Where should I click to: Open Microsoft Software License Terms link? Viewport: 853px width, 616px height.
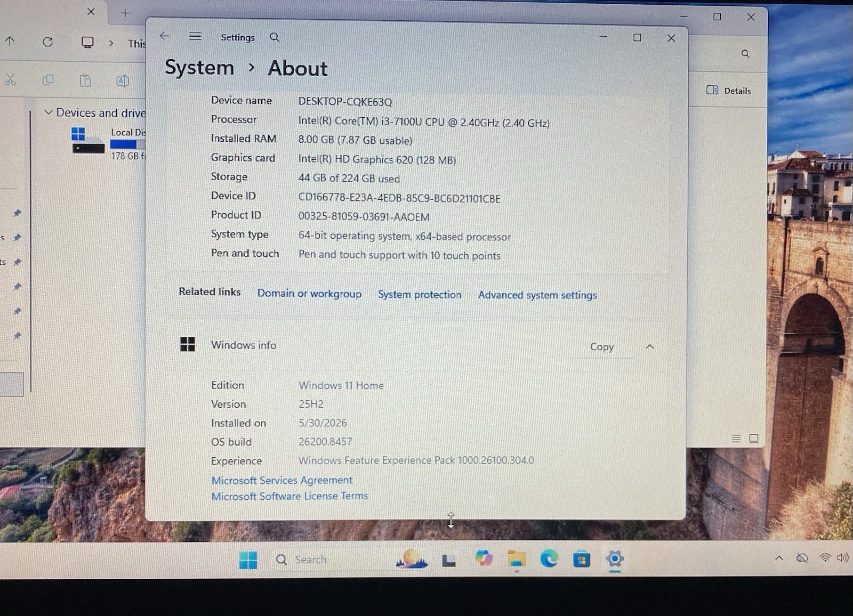coord(289,496)
